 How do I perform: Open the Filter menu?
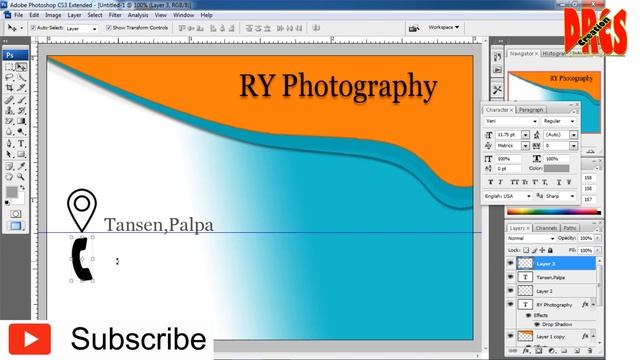pyautogui.click(x=115, y=15)
